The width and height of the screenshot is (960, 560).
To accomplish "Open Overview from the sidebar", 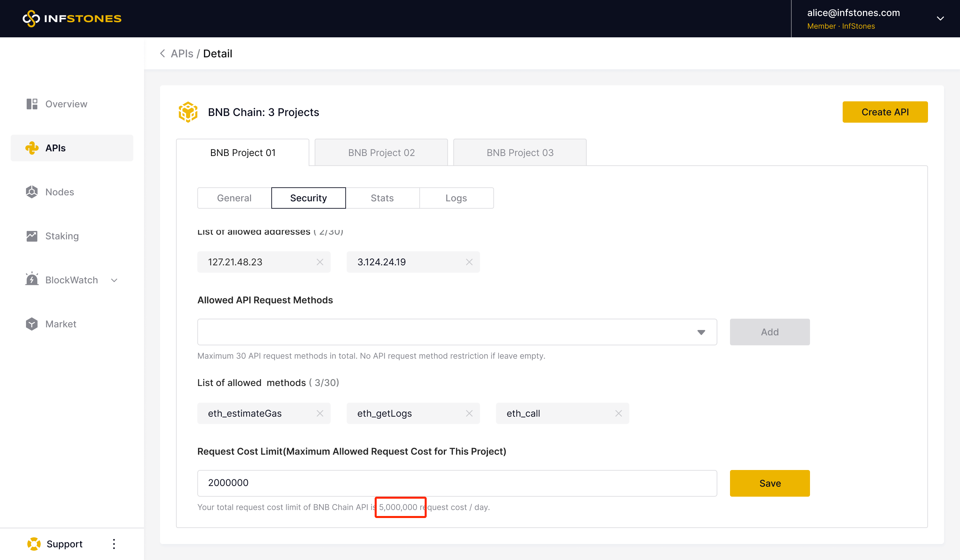I will click(57, 104).
